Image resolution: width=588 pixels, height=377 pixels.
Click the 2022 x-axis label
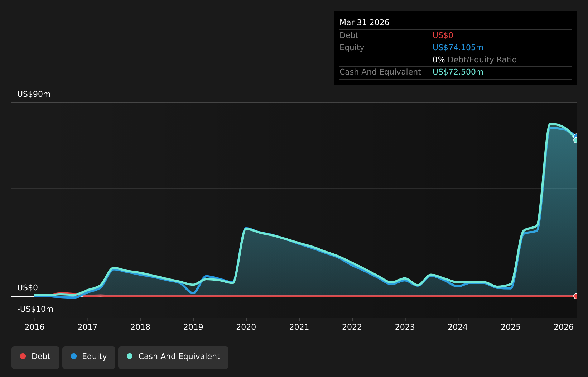point(352,327)
